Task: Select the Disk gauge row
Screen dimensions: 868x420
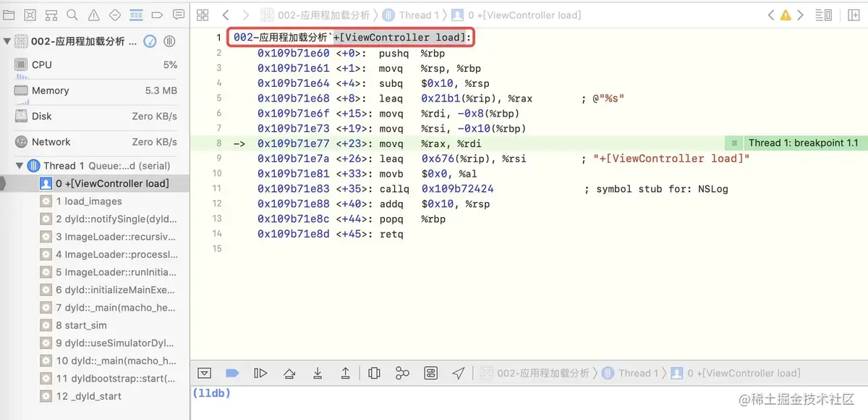Action: click(x=95, y=117)
